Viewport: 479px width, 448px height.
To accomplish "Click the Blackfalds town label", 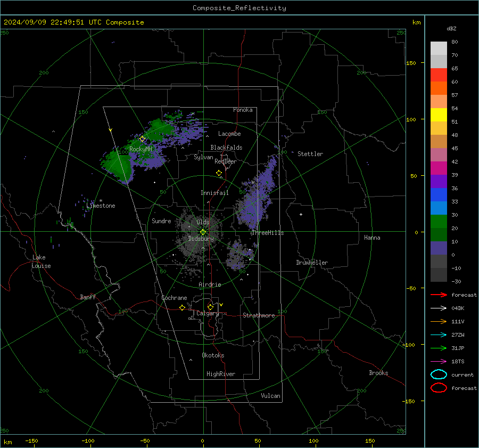I will (x=226, y=148).
